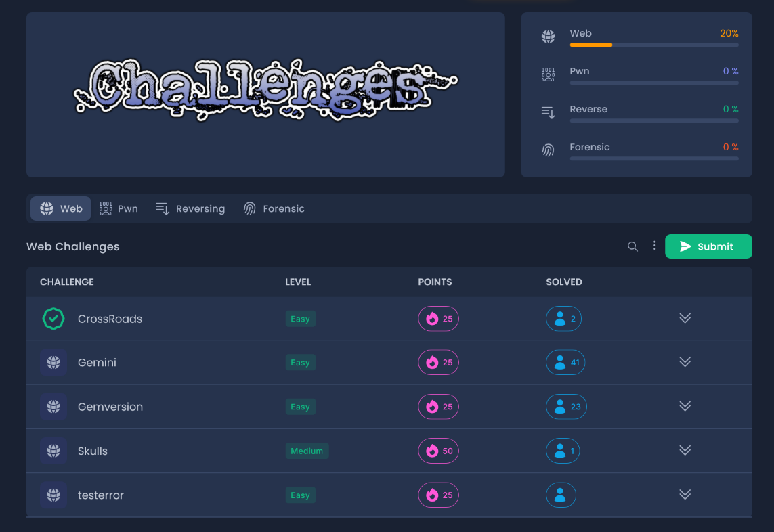This screenshot has width=774, height=532.
Task: Click the Skulls challenge globe icon
Action: pos(53,451)
